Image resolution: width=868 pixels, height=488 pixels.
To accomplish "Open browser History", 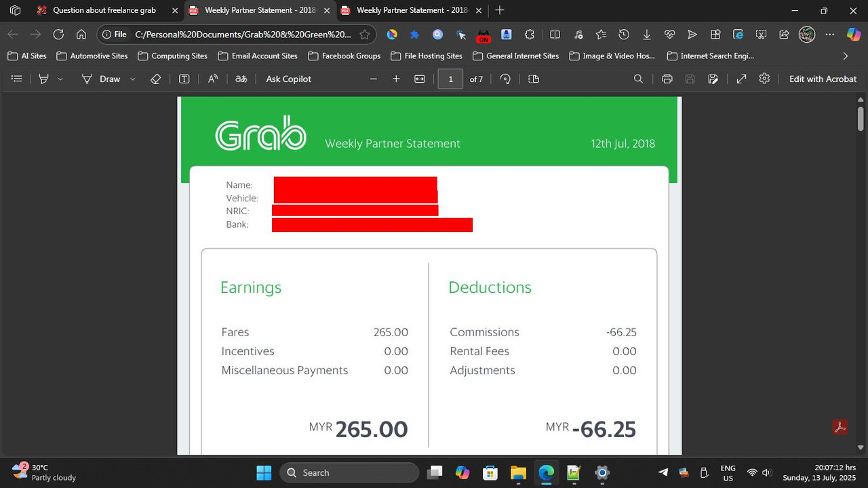I will tap(624, 35).
